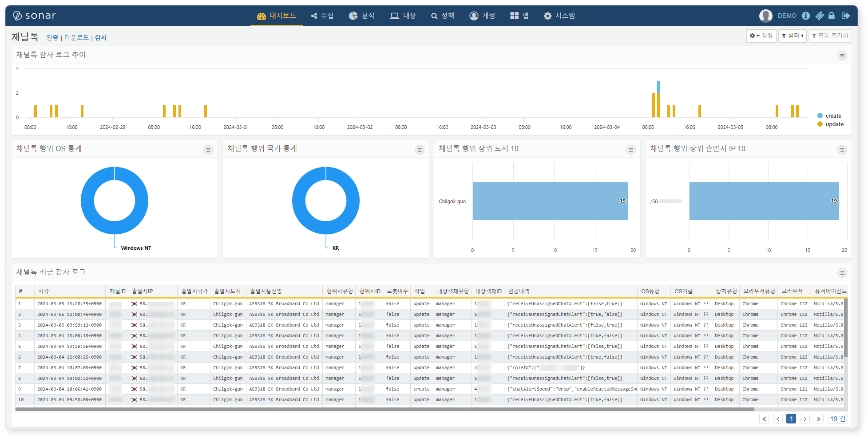
Task: Switch to the 인증 tab
Action: [x=52, y=38]
